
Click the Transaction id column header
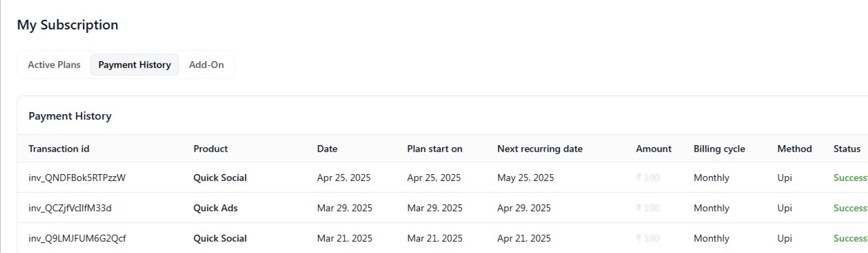click(x=59, y=149)
